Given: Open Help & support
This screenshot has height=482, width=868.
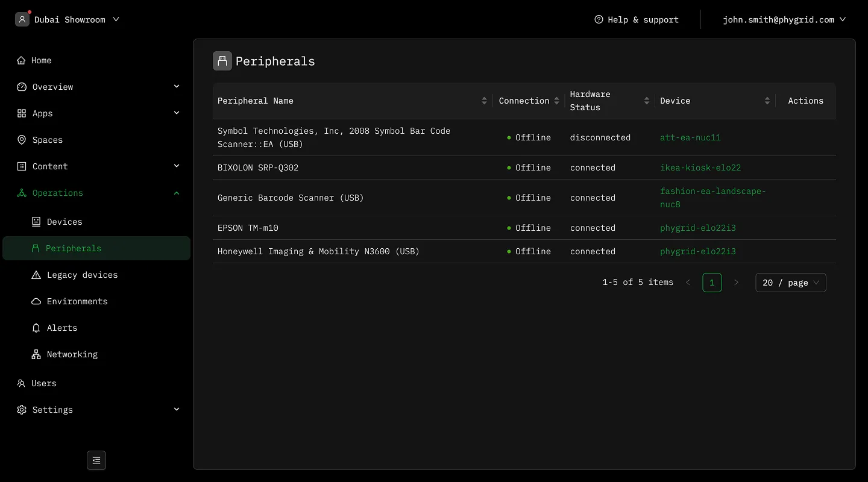Looking at the screenshot, I should coord(637,19).
